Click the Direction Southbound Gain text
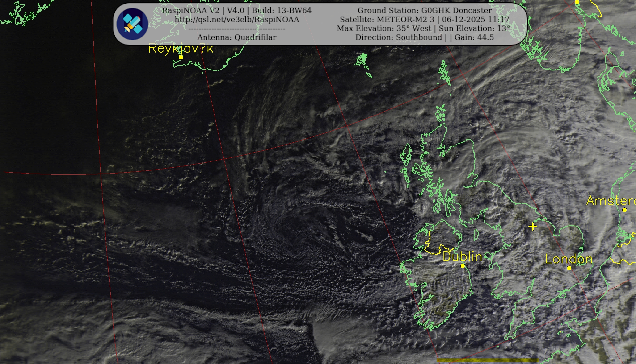The image size is (636, 364). tap(424, 37)
